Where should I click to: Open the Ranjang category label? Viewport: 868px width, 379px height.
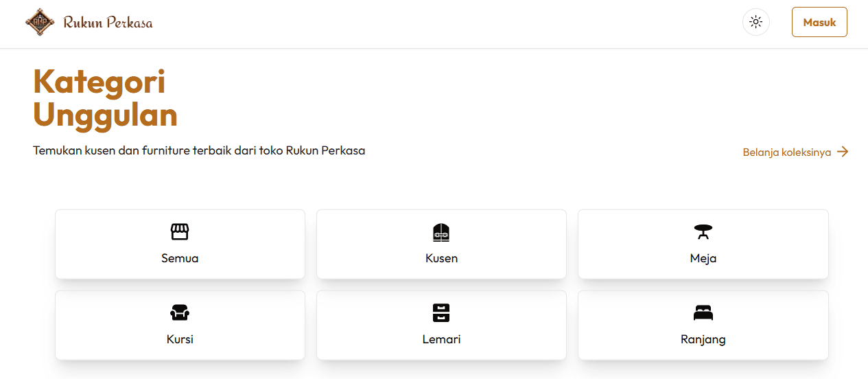[703, 340]
